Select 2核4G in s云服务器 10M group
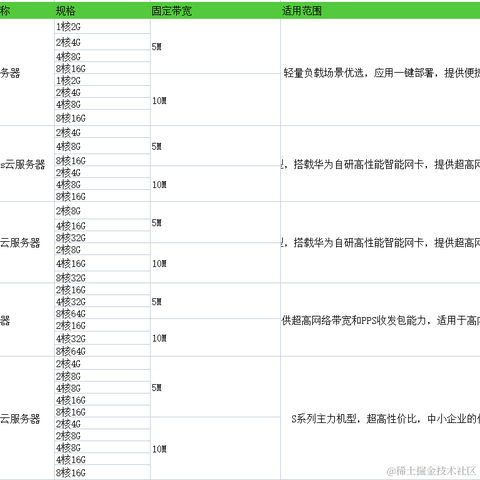Screen dimensions: 480x480 102,172
